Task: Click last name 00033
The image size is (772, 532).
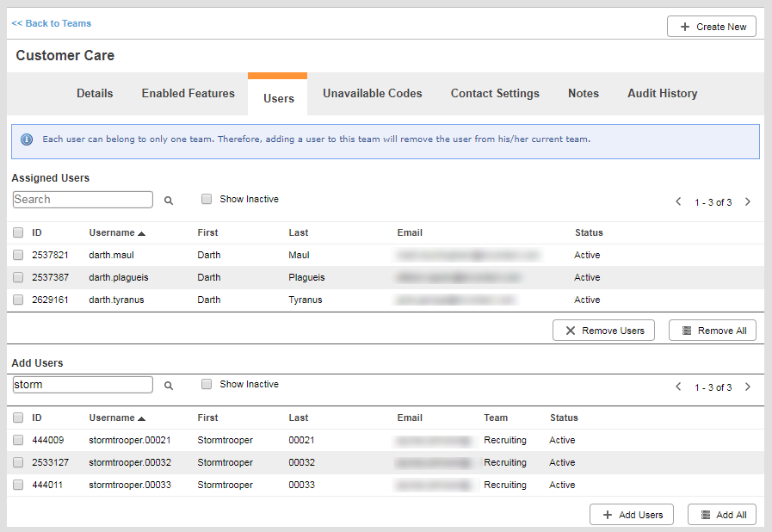Action: click(x=301, y=485)
